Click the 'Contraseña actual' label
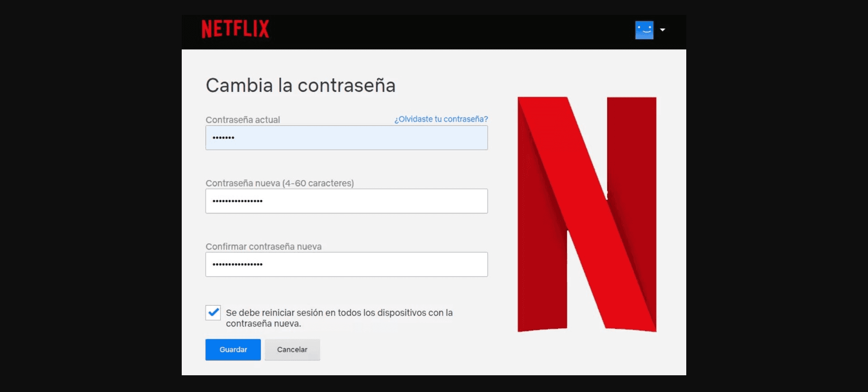Image resolution: width=868 pixels, height=392 pixels. tap(243, 120)
